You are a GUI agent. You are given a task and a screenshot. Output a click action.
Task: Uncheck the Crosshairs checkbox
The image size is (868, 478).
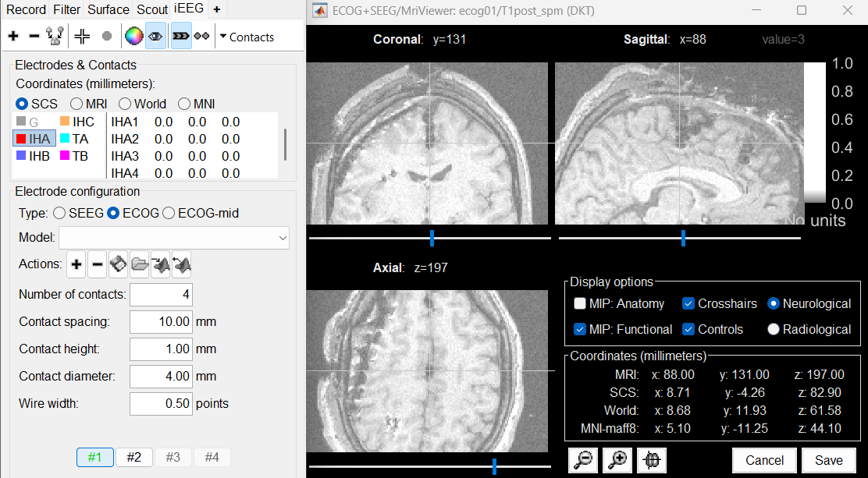688,304
